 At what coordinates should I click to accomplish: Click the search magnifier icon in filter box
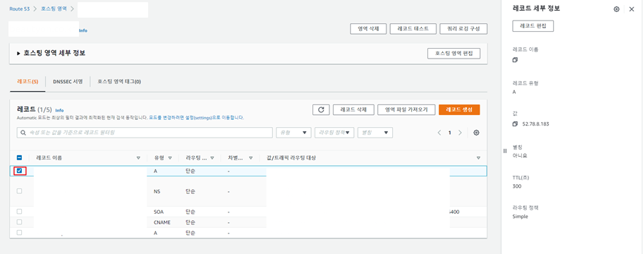[x=23, y=133]
